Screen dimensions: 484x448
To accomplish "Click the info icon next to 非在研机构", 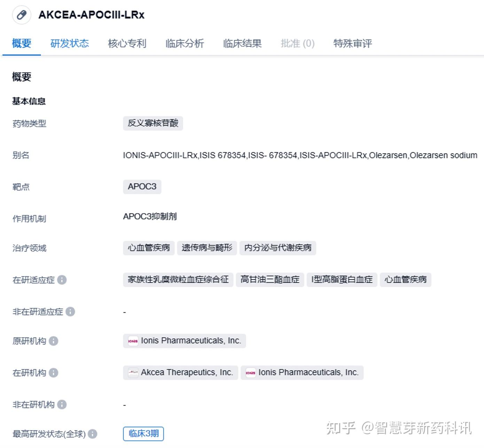I will coord(62,405).
